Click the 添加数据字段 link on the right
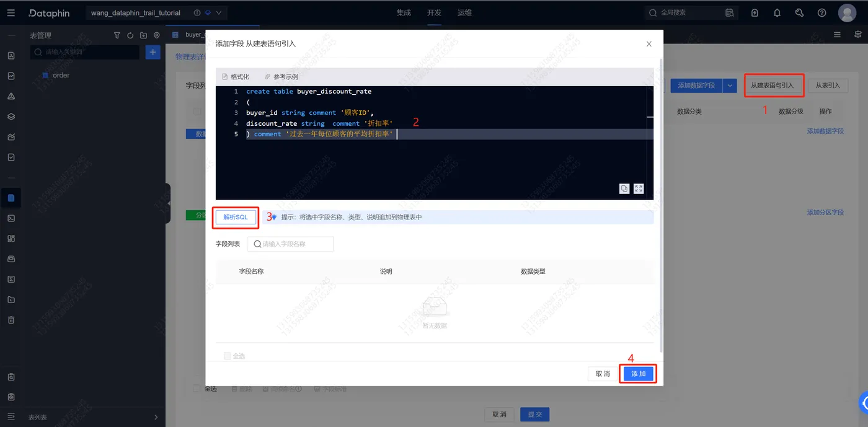This screenshot has height=427, width=868. (x=825, y=131)
